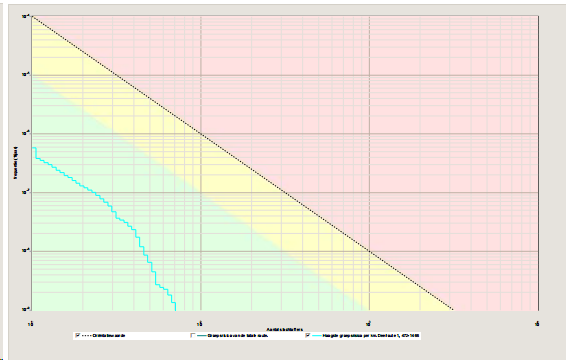This screenshot has height=360, width=566.
Task: Toggle the cyan line legend checkbox
Action: (x=308, y=335)
